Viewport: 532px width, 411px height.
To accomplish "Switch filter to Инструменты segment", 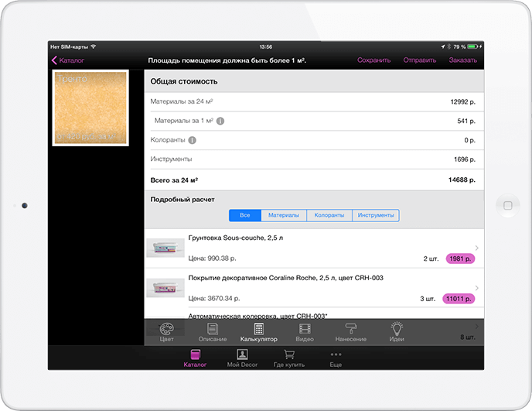I will pos(376,215).
